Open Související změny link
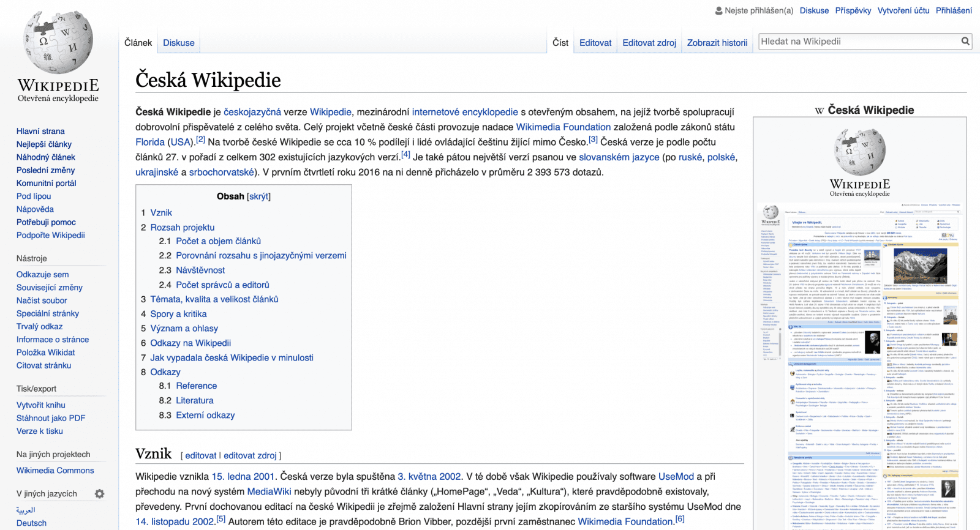Viewport: 980px width, 530px height. [x=50, y=288]
